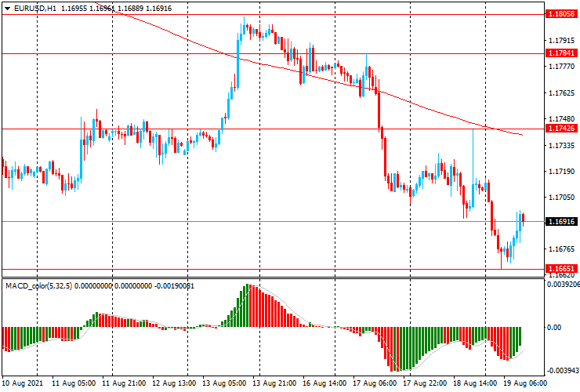Select the horizontal red line at 1.18058
580x392 pixels.
pyautogui.click(x=273, y=14)
